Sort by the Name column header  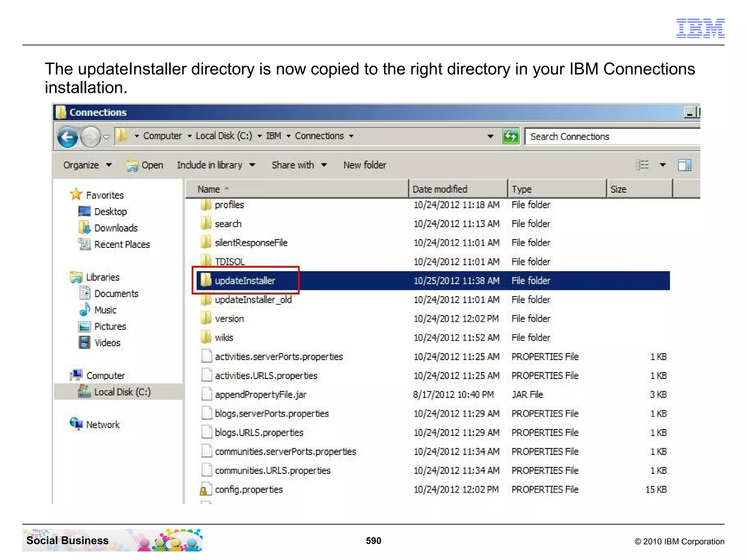pos(297,189)
